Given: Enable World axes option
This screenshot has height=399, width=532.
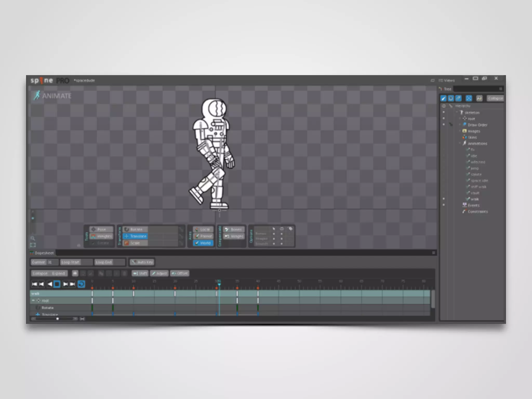Looking at the screenshot, I should coord(203,243).
